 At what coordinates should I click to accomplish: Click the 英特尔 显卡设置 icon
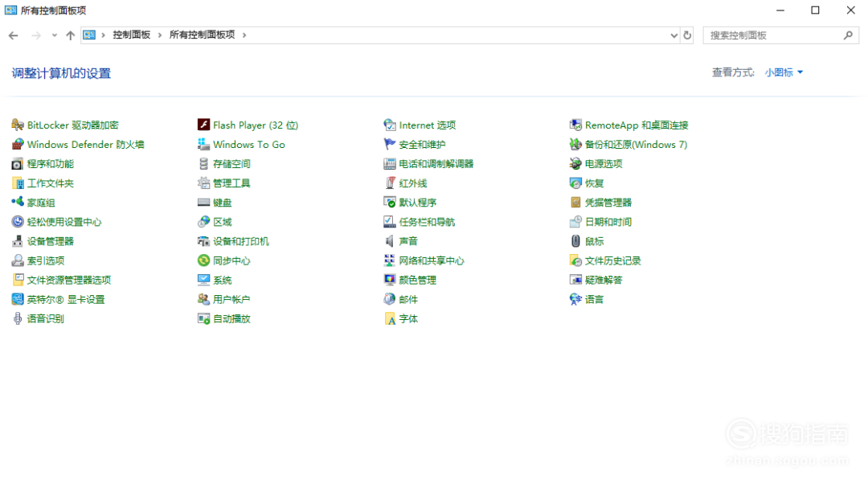[x=18, y=300]
